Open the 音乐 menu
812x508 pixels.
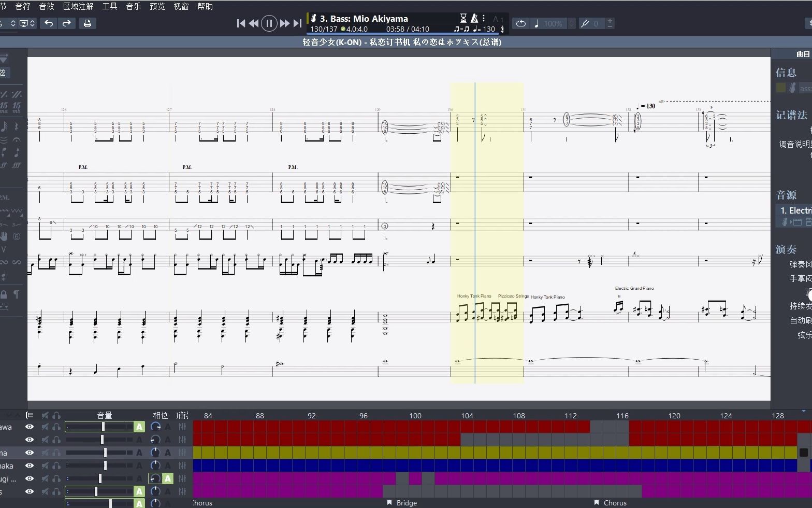[134, 6]
